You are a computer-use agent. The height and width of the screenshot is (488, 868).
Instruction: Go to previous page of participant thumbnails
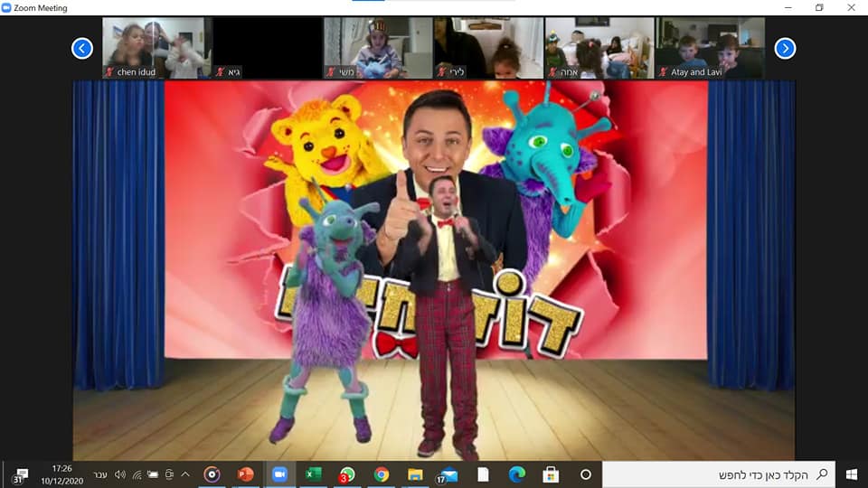tap(82, 49)
